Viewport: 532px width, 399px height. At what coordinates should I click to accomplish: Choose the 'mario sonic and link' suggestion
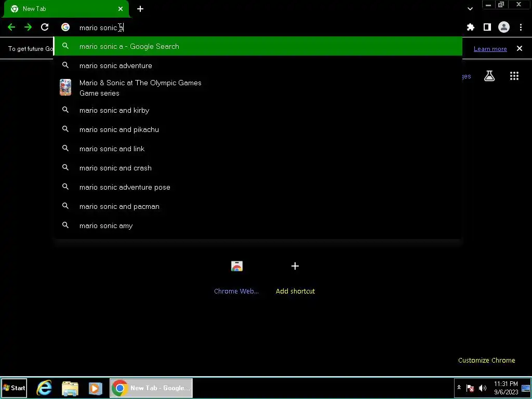[x=258, y=149]
